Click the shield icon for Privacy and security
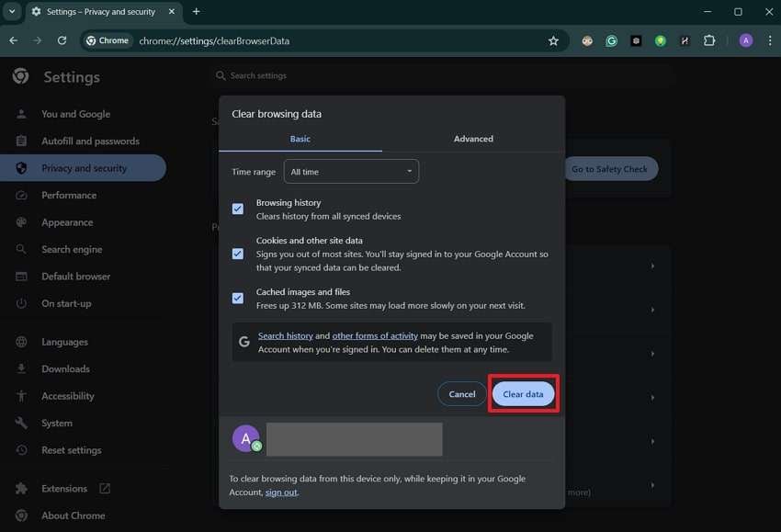The height and width of the screenshot is (532, 781). coord(21,168)
